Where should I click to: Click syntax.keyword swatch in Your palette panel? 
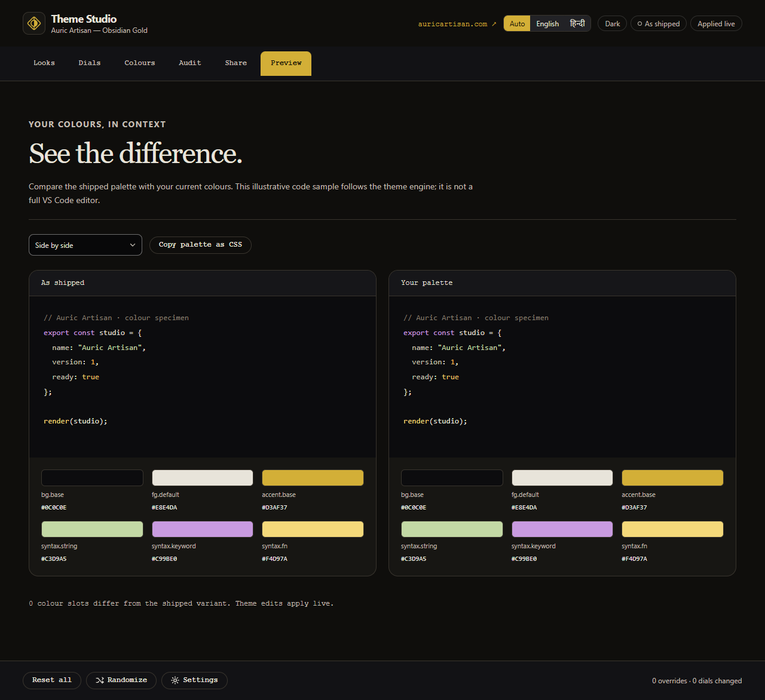[x=562, y=529]
